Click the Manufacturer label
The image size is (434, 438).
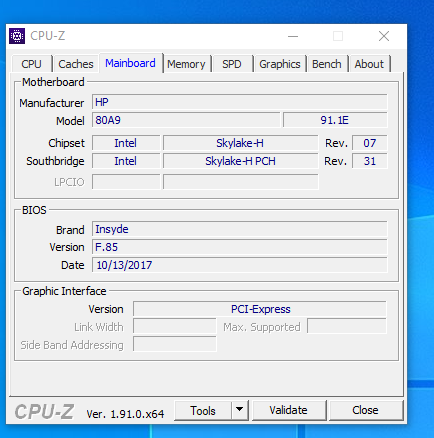(x=51, y=103)
